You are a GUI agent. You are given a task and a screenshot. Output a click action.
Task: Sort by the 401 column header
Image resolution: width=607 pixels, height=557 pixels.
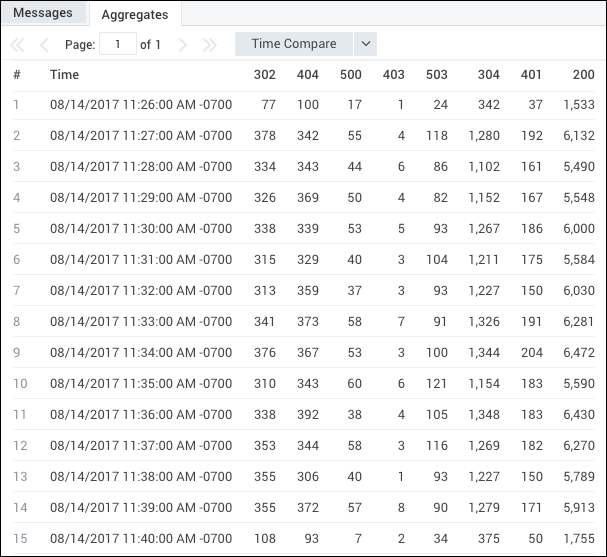coord(532,75)
